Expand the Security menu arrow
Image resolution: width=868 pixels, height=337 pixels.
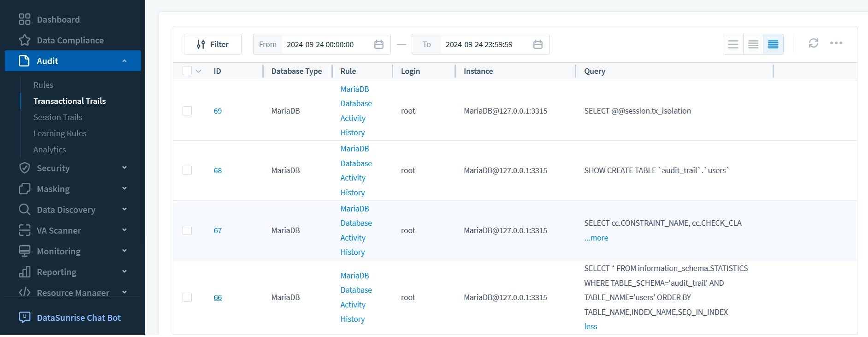124,168
